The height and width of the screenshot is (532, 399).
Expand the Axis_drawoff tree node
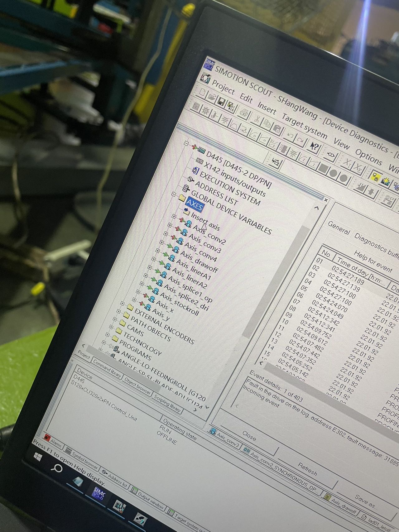161,242
